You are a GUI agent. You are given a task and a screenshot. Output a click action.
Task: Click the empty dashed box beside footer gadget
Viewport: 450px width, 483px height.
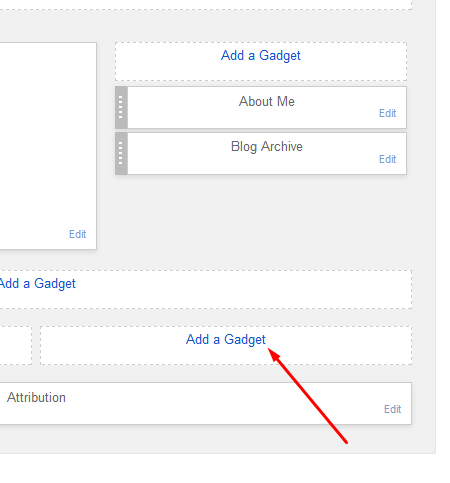(16, 345)
